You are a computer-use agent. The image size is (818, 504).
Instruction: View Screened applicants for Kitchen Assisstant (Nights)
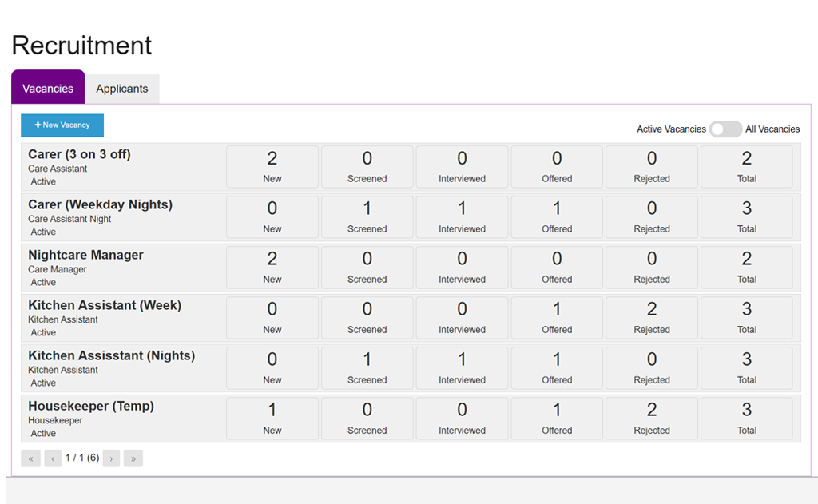[367, 368]
